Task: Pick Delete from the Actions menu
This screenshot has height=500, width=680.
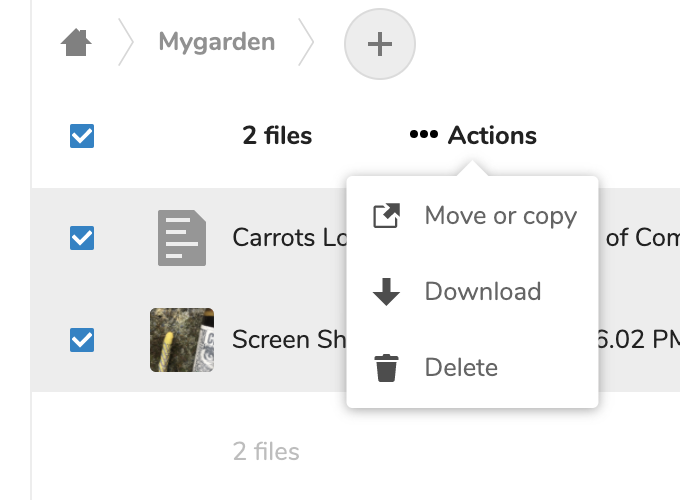Action: pyautogui.click(x=461, y=368)
